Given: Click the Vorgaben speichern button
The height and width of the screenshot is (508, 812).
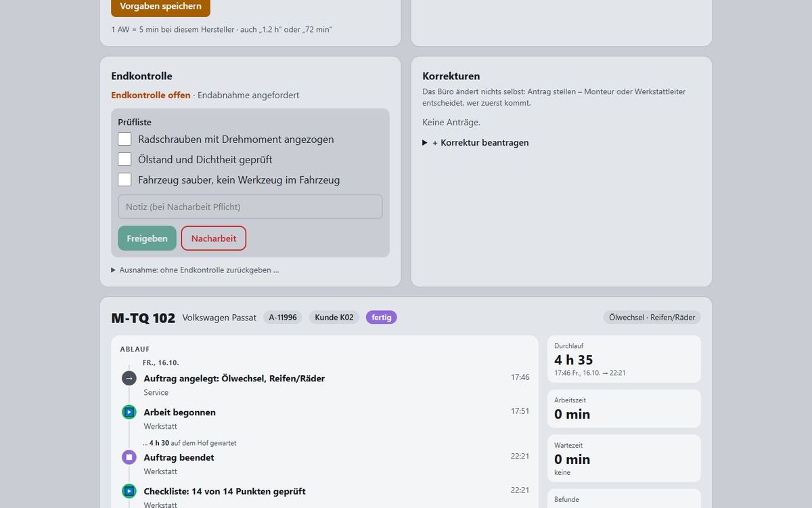Looking at the screenshot, I should (x=160, y=6).
